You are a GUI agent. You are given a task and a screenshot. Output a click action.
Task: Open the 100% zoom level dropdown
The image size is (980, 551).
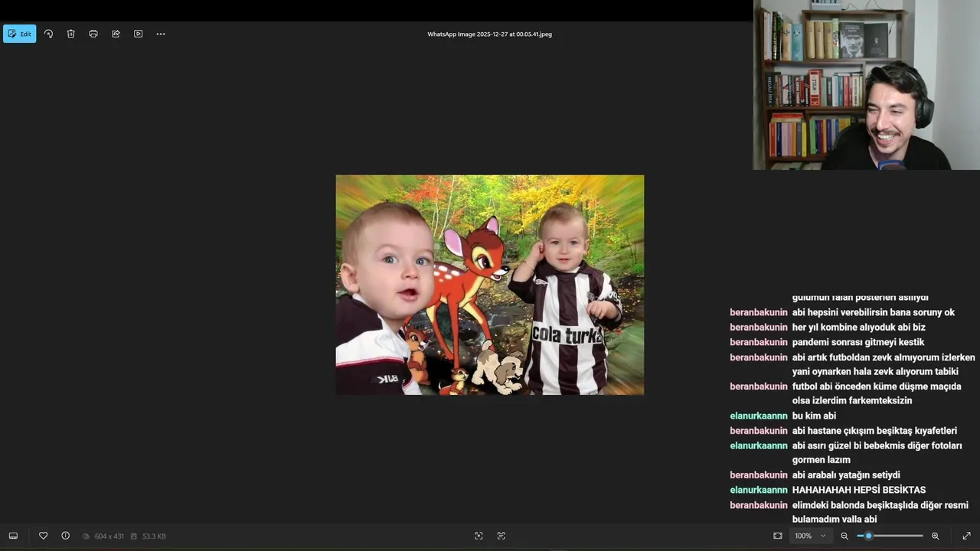tap(810, 536)
